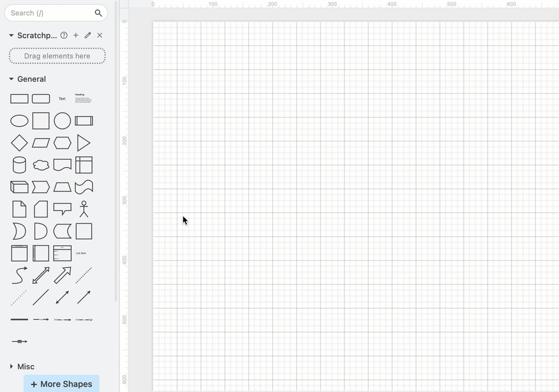Collapse the Scratchpad section
This screenshot has height=392, width=559.
pos(11,35)
